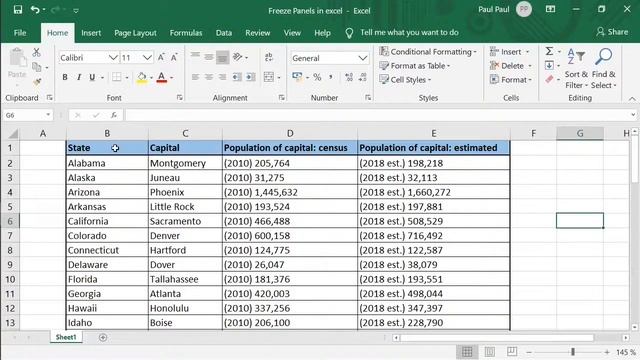Click the Wrap Text icon
Image resolution: width=640 pixels, height=360 pixels.
point(269,57)
